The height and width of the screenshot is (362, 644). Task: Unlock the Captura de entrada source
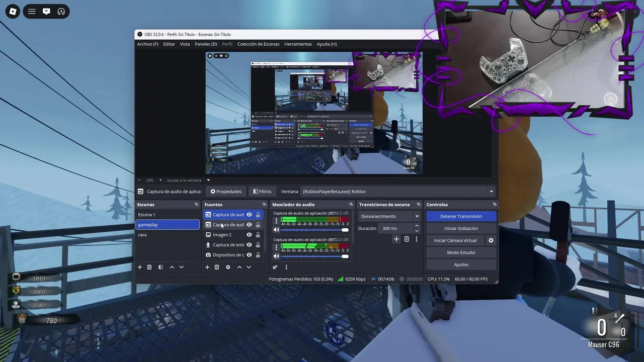258,245
